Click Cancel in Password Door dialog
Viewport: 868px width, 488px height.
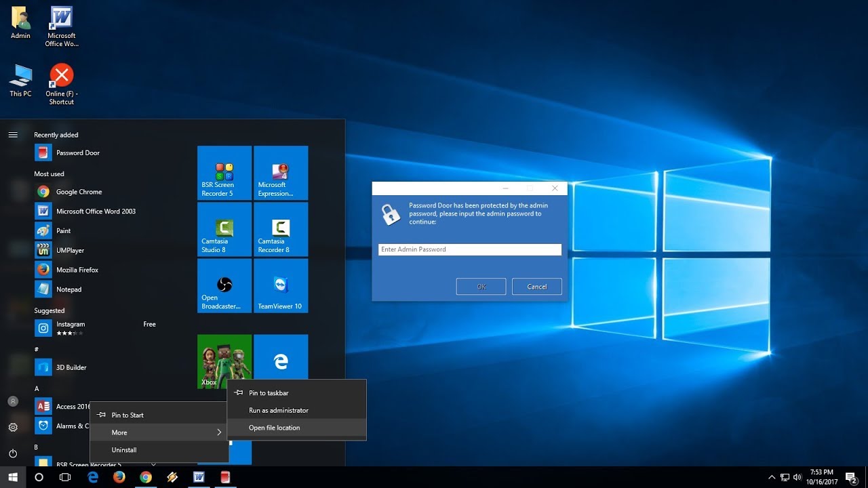(537, 287)
